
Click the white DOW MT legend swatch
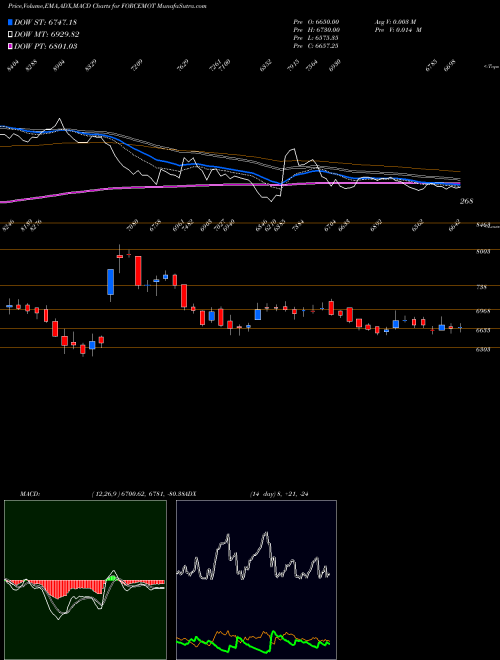[11, 34]
